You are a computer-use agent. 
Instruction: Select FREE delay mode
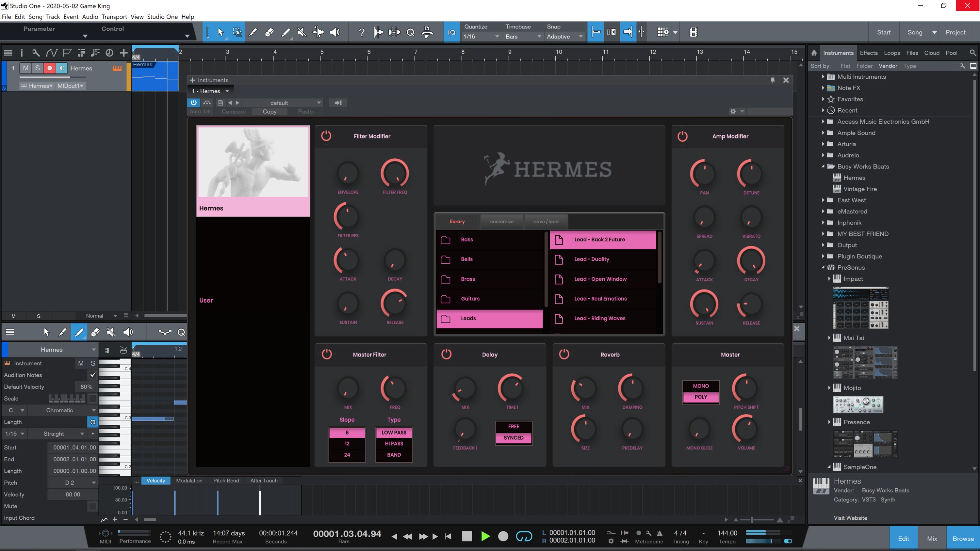pos(514,427)
